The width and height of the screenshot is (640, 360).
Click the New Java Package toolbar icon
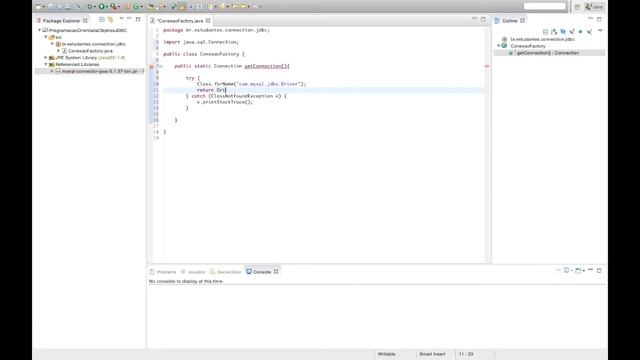[127, 7]
